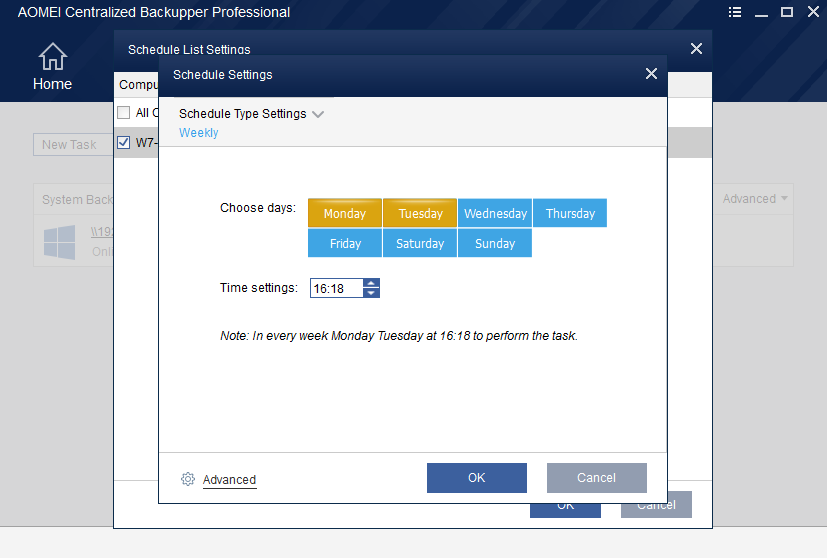Image resolution: width=827 pixels, height=558 pixels.
Task: Open the network path link under System Backup
Action: [102, 232]
